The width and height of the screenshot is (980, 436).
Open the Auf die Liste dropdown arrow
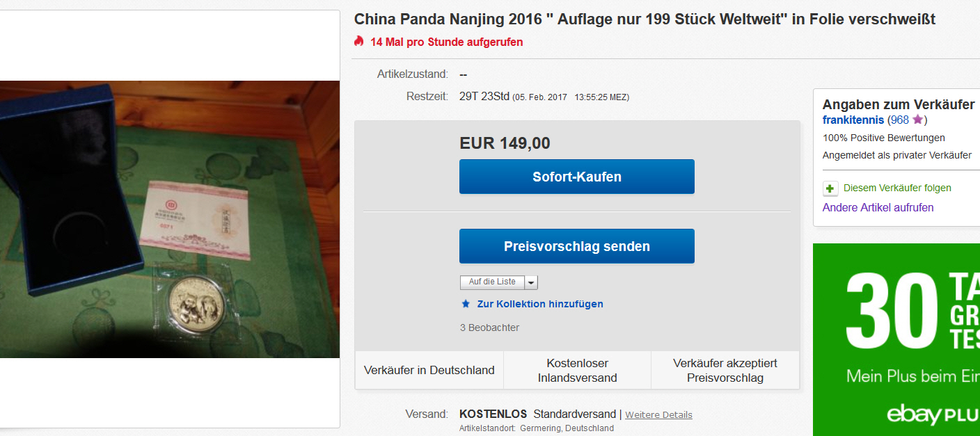point(531,282)
